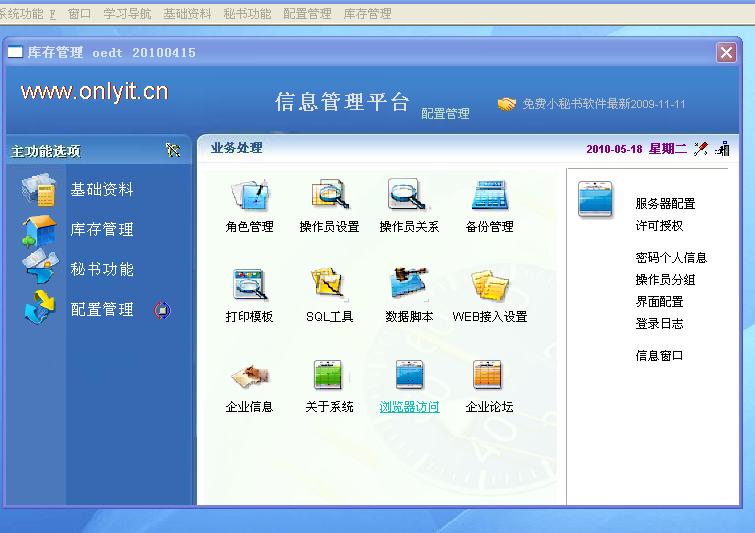Click the refresh icon next to 配置管理
This screenshot has width=755, height=533.
point(162,310)
